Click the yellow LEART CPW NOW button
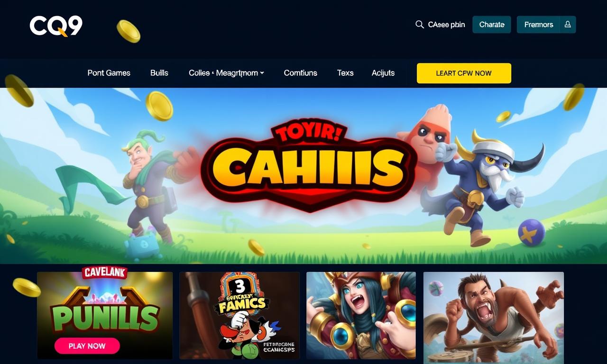This screenshot has height=364, width=607. coord(464,73)
